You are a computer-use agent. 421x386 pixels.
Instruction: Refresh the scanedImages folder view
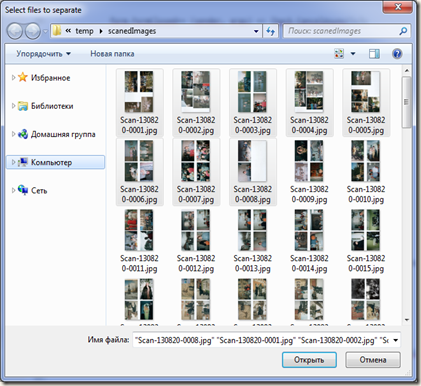[270, 31]
